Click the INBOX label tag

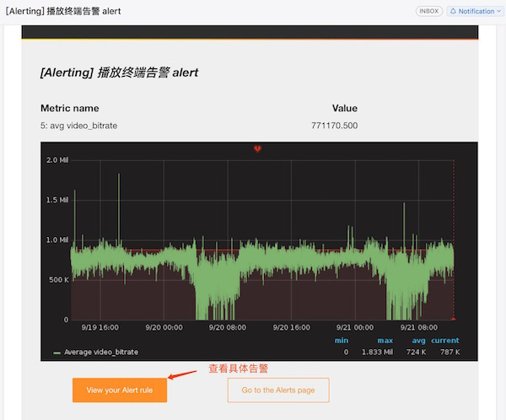[x=429, y=11]
